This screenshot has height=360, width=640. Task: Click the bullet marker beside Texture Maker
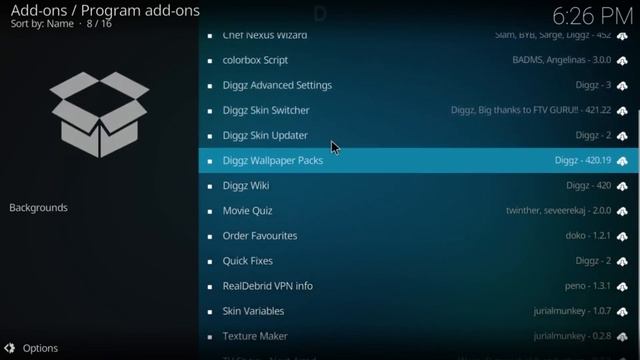pyautogui.click(x=210, y=337)
